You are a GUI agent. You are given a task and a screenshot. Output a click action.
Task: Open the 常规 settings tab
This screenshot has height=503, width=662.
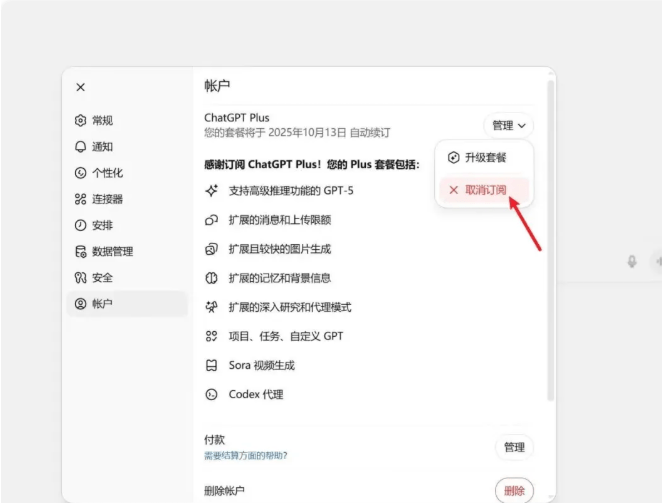point(127,120)
